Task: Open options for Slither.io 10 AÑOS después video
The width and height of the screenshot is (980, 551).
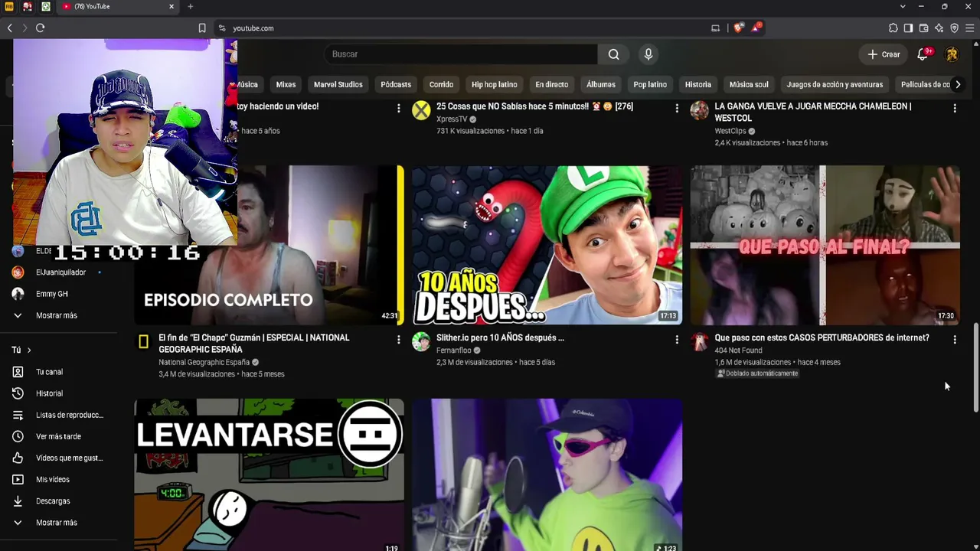Action: (x=677, y=339)
